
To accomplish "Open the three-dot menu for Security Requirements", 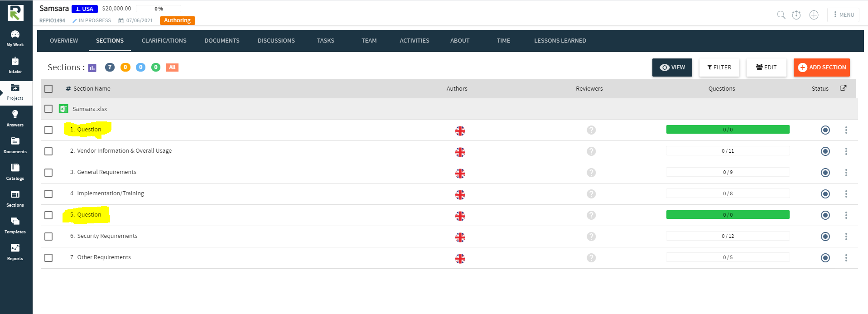I will (x=846, y=237).
